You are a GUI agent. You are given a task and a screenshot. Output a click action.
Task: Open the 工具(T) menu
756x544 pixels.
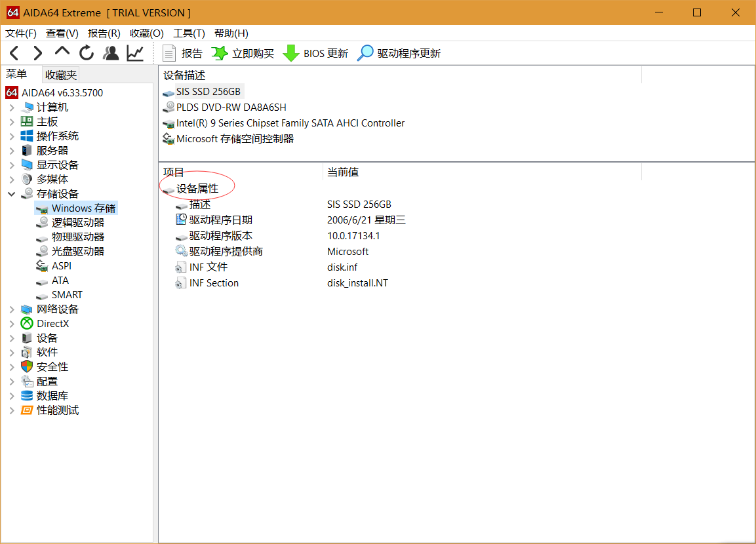click(x=189, y=33)
